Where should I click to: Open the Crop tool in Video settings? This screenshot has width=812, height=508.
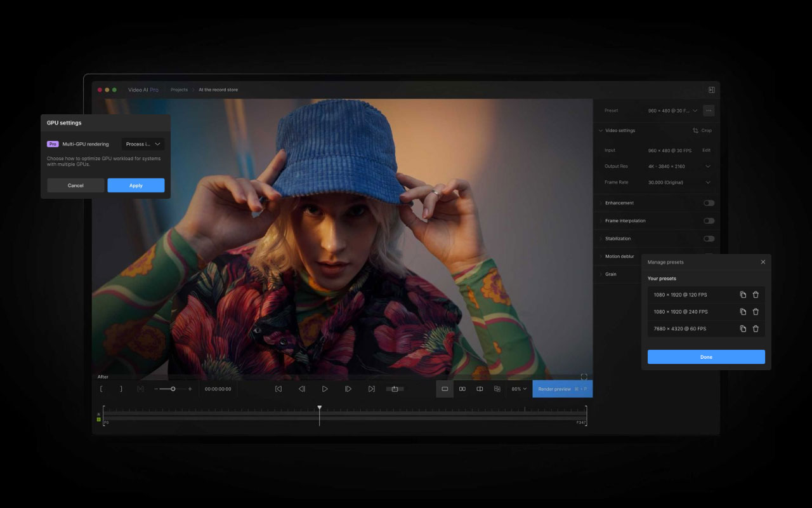pos(703,130)
